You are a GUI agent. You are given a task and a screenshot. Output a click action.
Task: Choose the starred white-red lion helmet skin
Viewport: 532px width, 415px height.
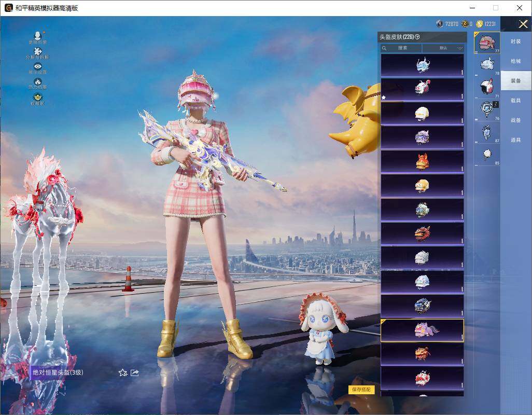pos(422,89)
